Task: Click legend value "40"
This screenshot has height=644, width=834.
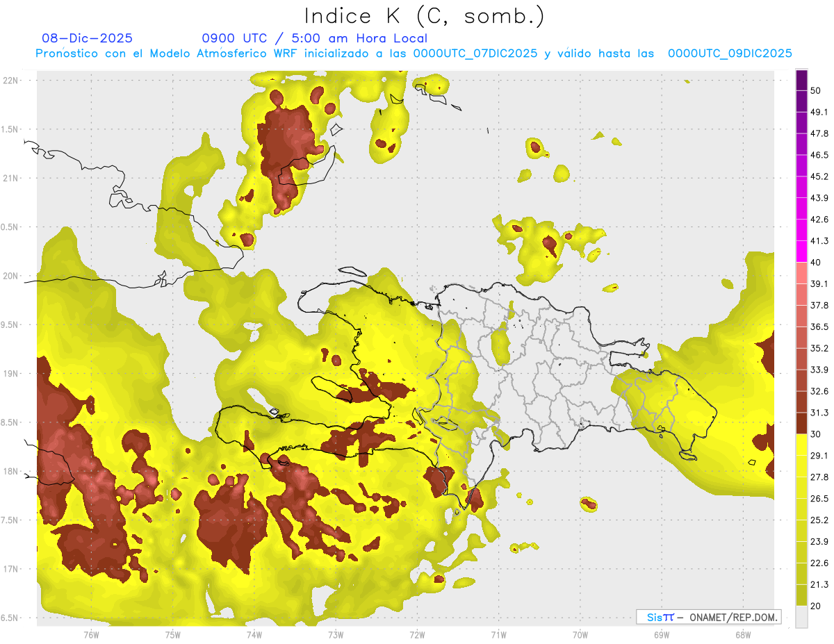Action: 817,263
